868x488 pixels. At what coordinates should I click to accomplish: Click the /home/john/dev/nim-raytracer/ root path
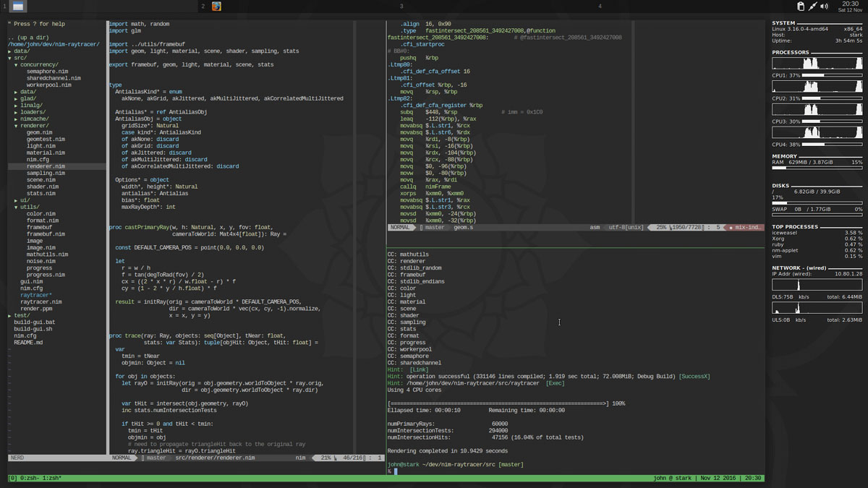pos(54,45)
